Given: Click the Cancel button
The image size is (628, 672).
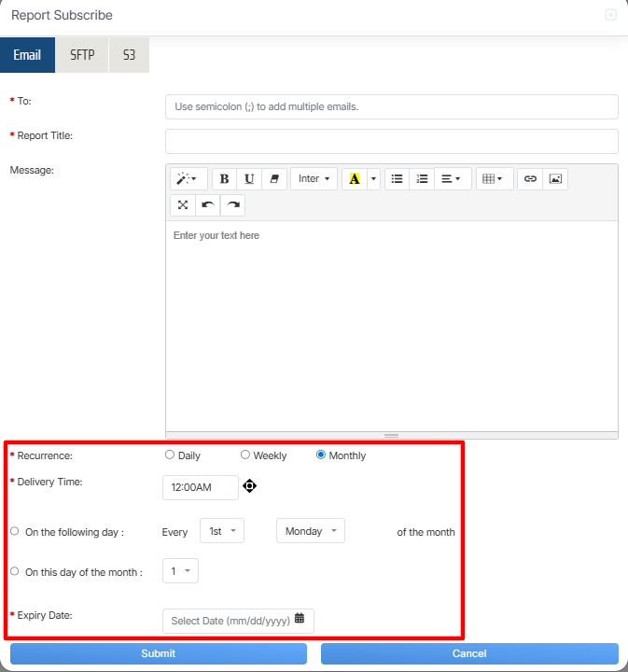Looking at the screenshot, I should tap(469, 653).
